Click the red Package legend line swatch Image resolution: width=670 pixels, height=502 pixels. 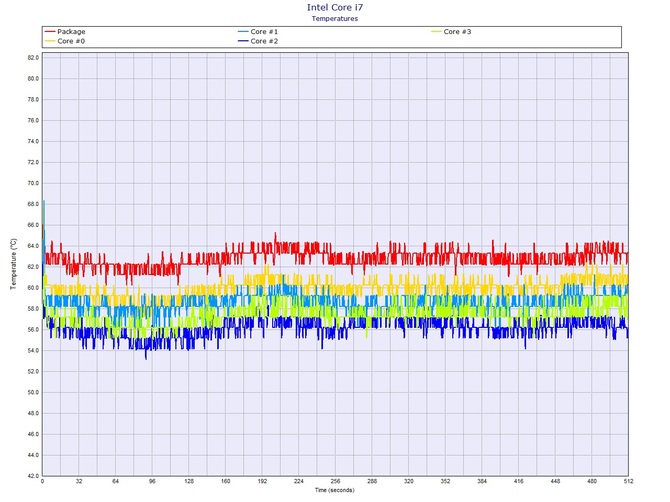(x=50, y=32)
